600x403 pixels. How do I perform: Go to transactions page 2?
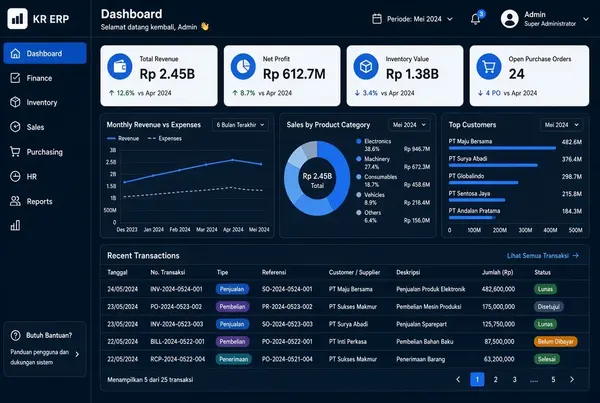click(496, 380)
